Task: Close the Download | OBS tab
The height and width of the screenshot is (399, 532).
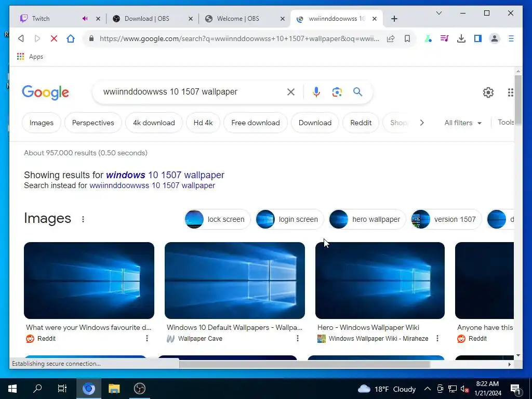Action: tap(191, 19)
